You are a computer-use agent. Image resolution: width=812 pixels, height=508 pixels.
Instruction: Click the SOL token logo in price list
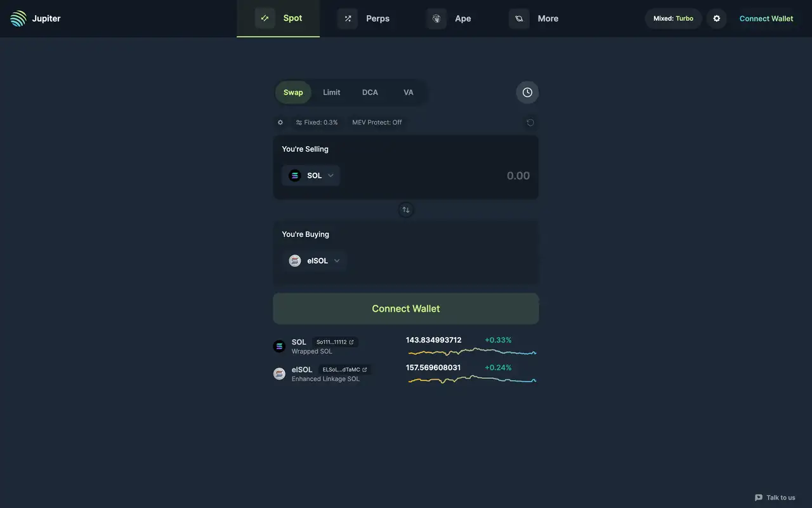tap(279, 346)
